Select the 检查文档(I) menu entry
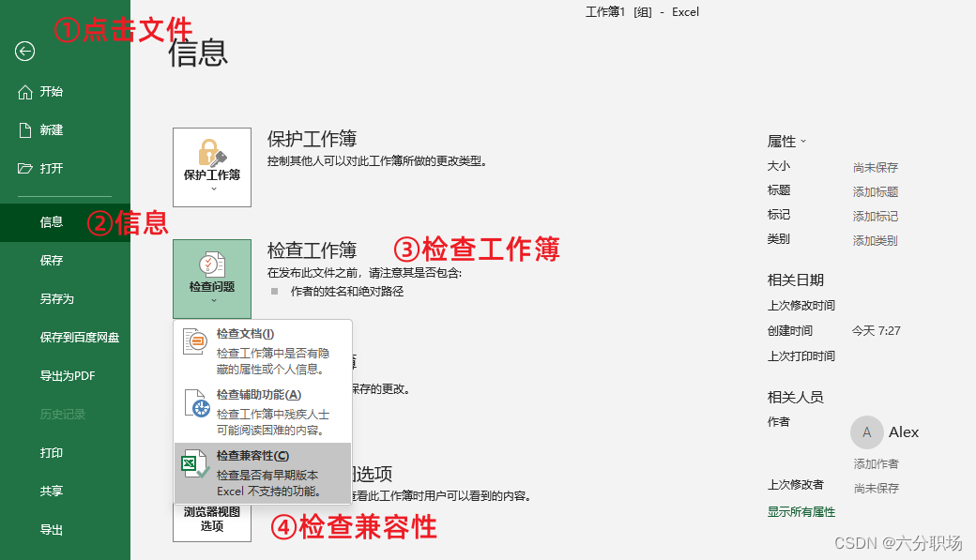This screenshot has height=560, width=976. pyautogui.click(x=263, y=351)
